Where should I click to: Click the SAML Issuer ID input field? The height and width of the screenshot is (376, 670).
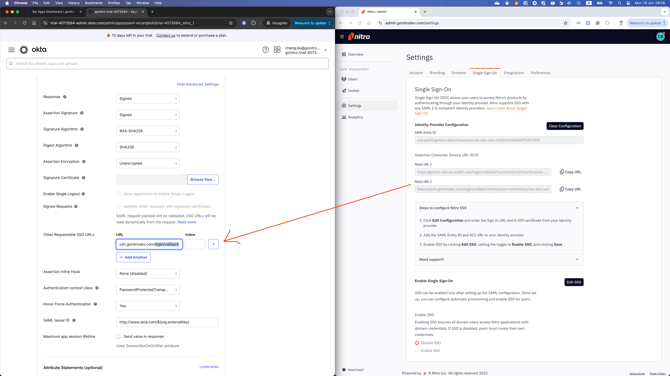(167, 322)
